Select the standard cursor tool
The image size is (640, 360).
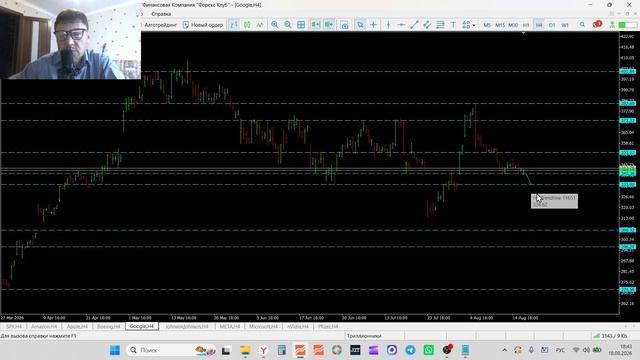point(360,25)
